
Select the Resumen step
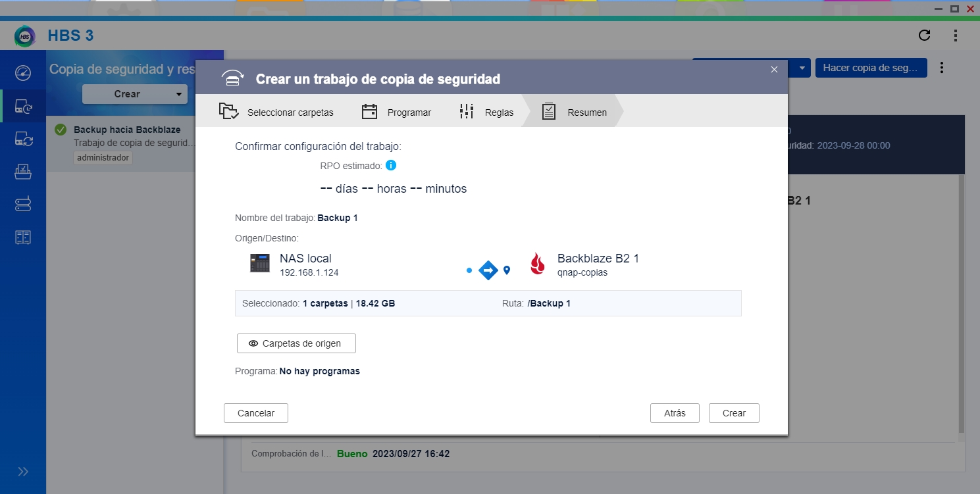click(575, 112)
